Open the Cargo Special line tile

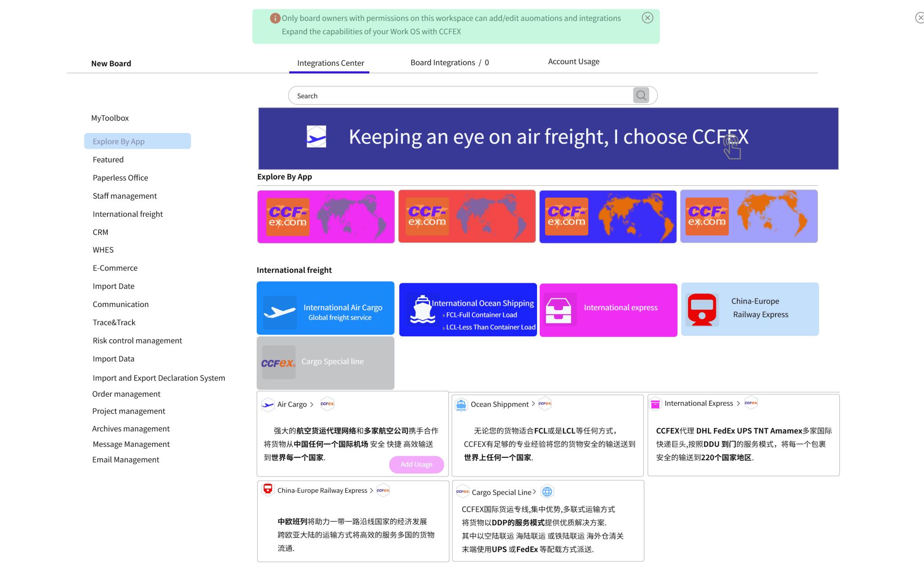point(325,362)
